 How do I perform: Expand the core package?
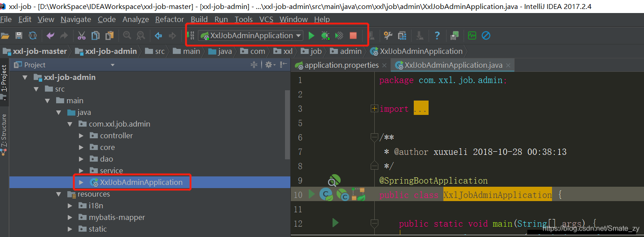tap(81, 147)
